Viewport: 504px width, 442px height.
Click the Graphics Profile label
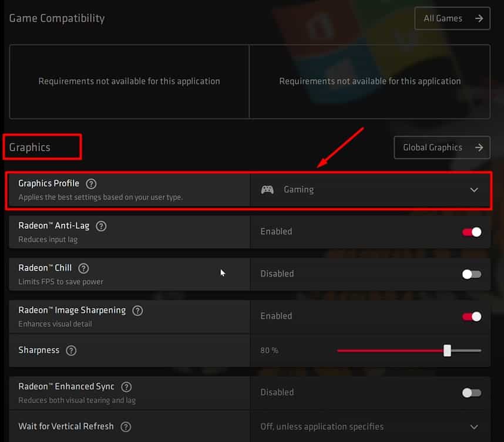tap(49, 183)
